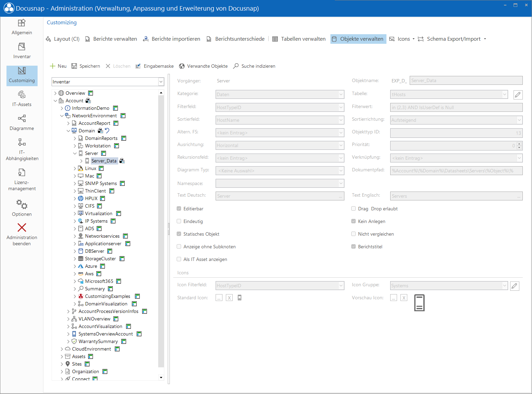Toggle the Nicht vergleichen checkbox
532x394 pixels.
(354, 234)
